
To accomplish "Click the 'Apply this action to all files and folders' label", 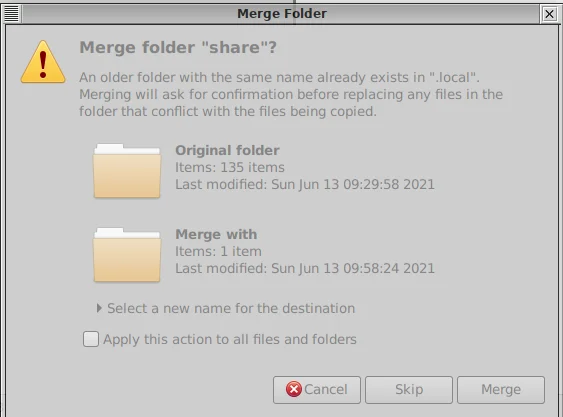I will [x=230, y=339].
